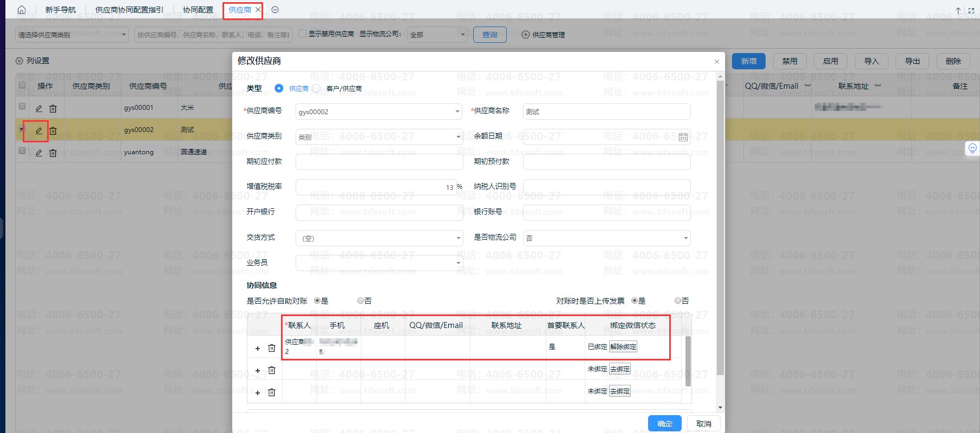The height and width of the screenshot is (433, 980).
Task: Click the 纳税人识别号 input field
Action: (606, 187)
